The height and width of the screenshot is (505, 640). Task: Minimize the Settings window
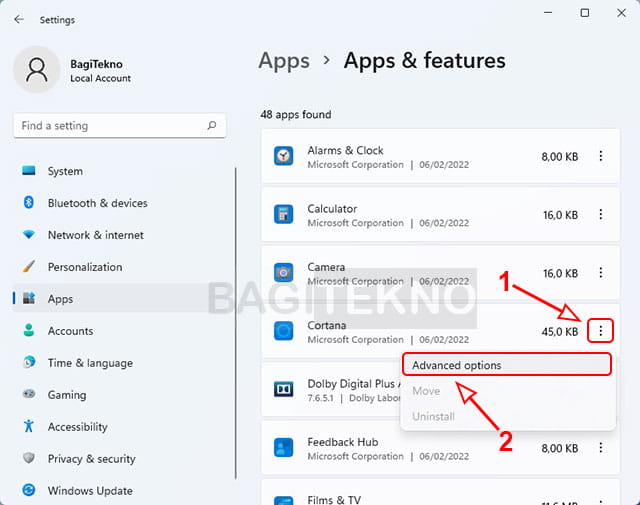point(548,13)
